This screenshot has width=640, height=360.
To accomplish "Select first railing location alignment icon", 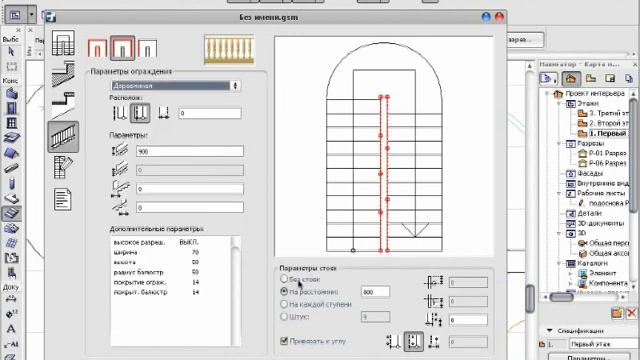I will tap(120, 113).
